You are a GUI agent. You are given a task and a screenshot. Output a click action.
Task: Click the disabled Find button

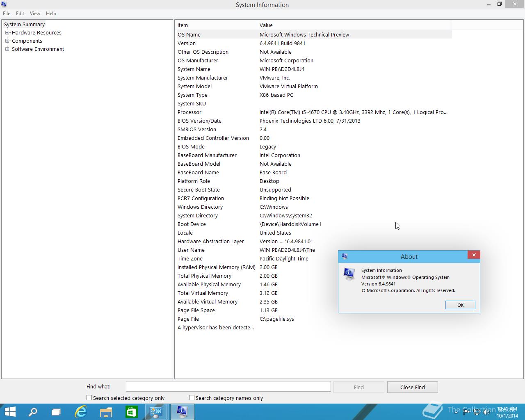pyautogui.click(x=359, y=387)
